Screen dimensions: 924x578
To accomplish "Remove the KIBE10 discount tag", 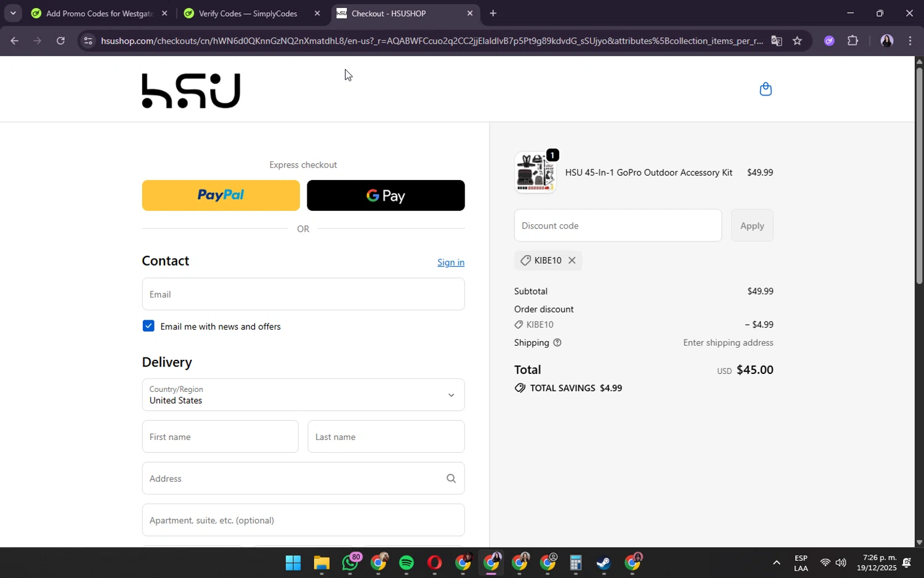I will pos(572,261).
